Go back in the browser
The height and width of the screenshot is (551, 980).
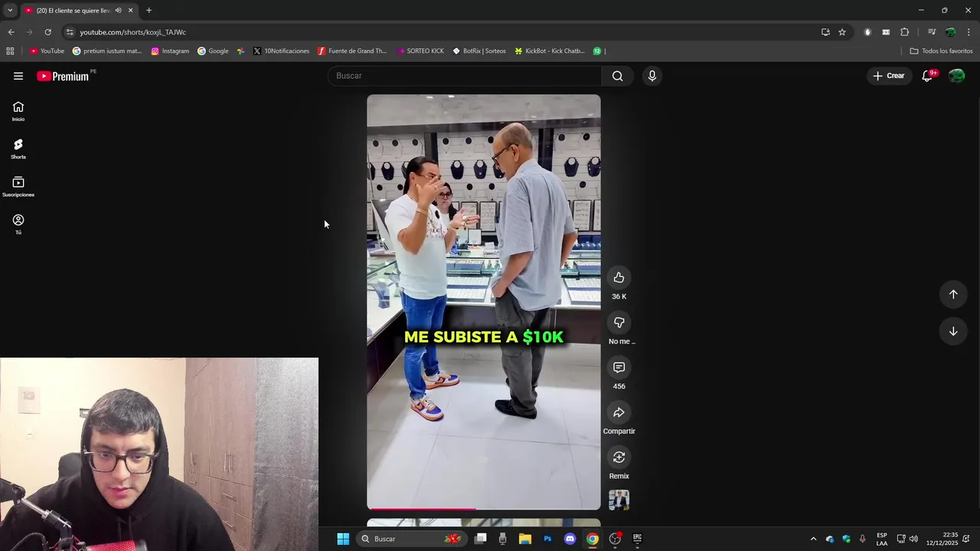tap(11, 32)
